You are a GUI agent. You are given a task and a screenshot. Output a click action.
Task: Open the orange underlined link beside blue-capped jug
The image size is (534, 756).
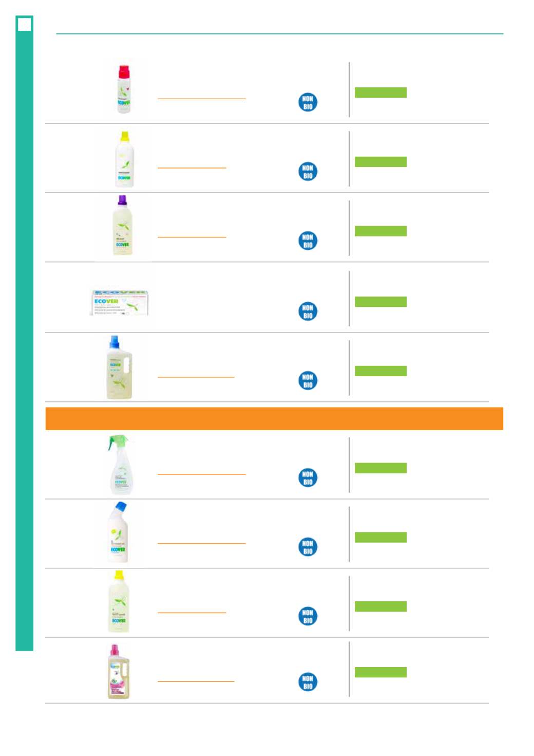point(196,377)
